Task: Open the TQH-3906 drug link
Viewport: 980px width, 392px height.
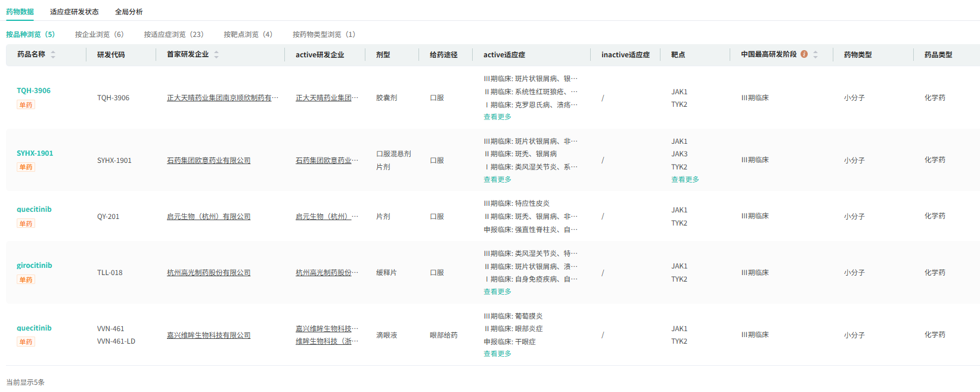Action: pos(33,91)
